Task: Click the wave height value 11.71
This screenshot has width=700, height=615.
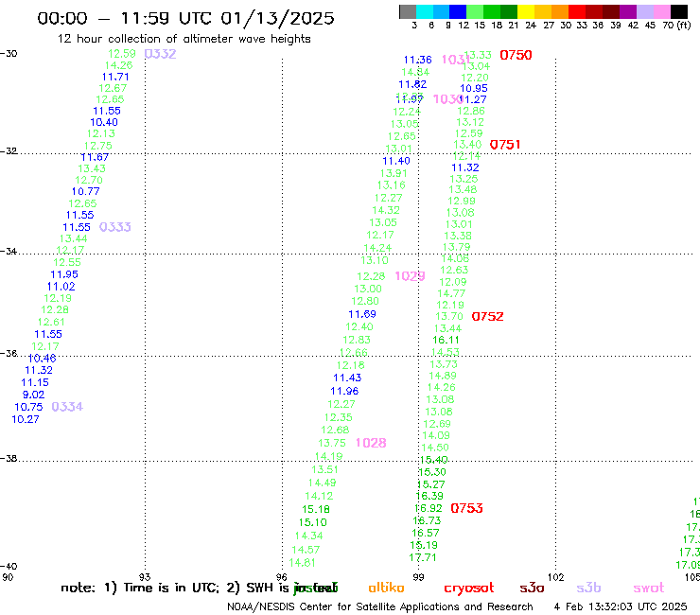Action: [115, 77]
